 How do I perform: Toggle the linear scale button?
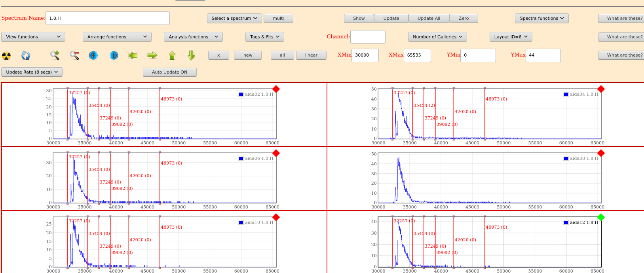tap(311, 55)
